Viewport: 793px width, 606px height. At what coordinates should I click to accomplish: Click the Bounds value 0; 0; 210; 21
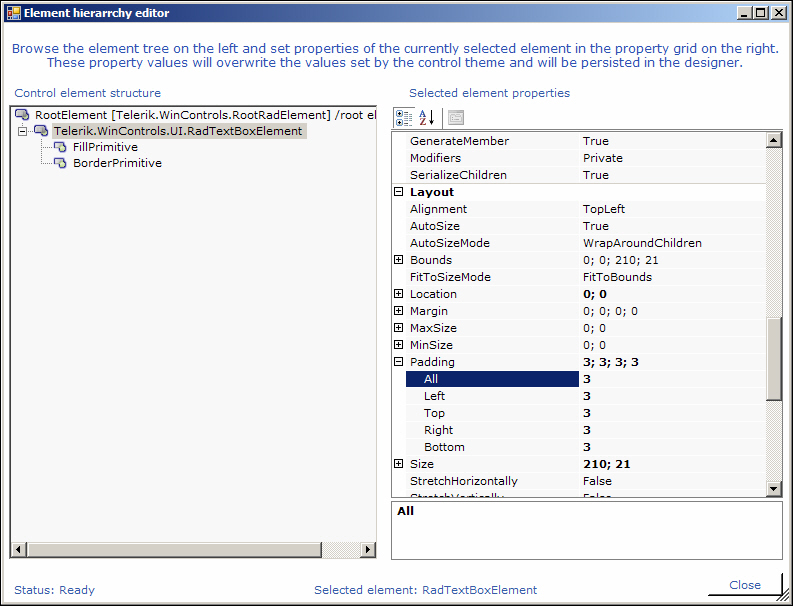coord(621,260)
